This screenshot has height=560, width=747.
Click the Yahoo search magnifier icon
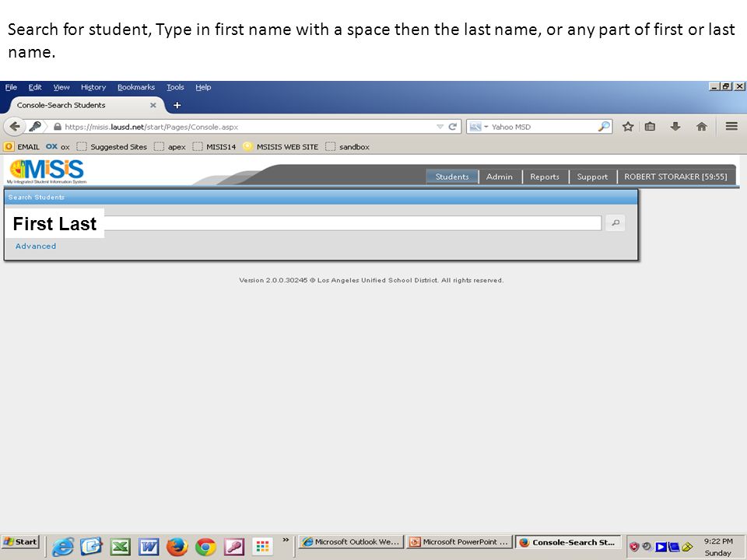coord(604,126)
